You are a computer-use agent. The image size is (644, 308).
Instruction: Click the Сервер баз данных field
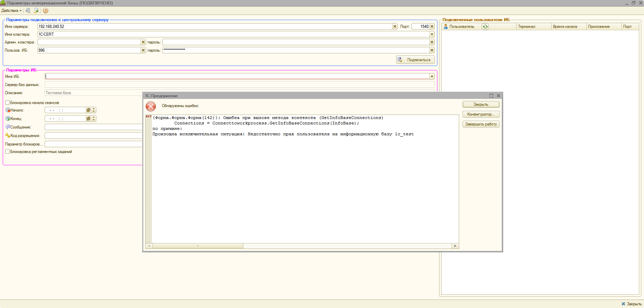240,85
